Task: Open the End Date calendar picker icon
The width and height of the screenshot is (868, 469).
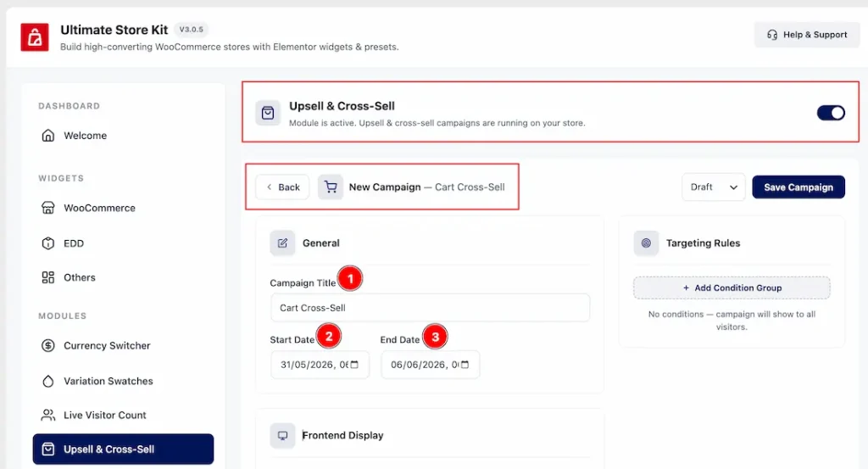Action: click(x=465, y=365)
